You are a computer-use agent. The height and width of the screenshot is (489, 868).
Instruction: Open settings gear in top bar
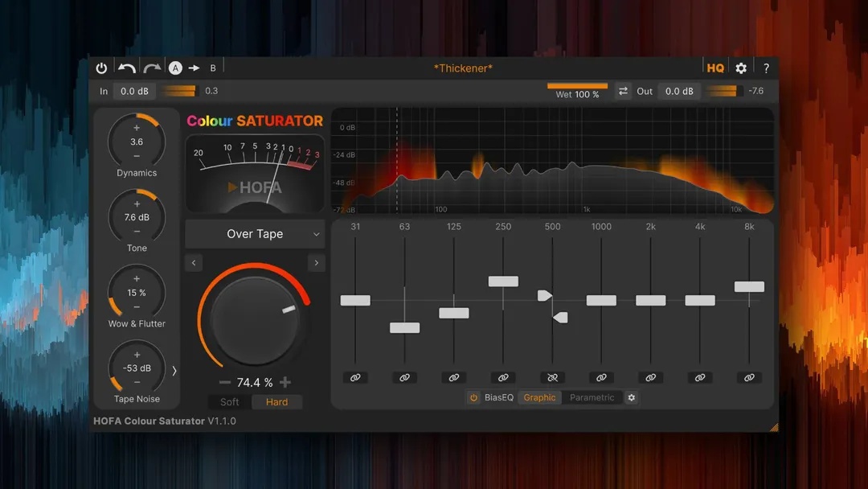(x=741, y=68)
